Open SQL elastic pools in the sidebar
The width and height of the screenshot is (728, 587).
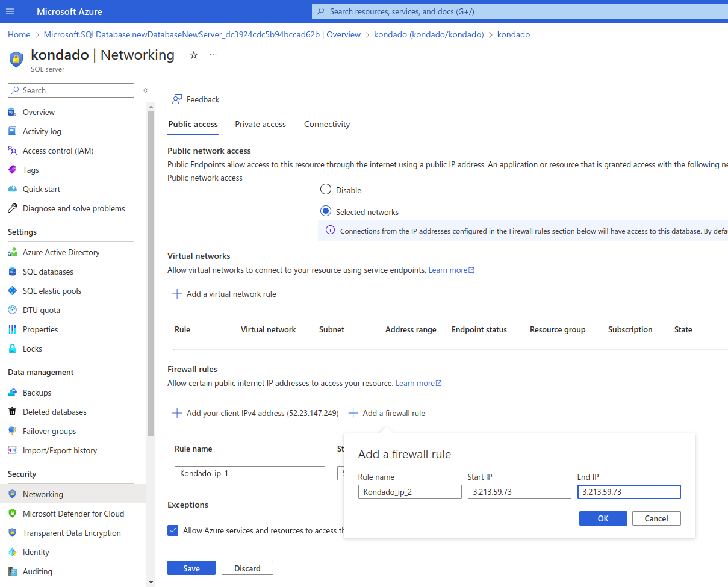pos(52,291)
